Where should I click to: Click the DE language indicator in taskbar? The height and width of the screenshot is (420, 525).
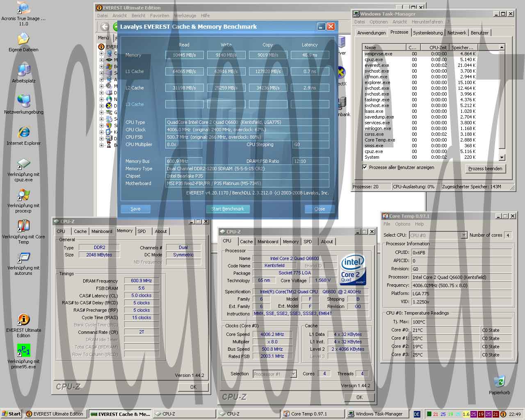point(417,414)
